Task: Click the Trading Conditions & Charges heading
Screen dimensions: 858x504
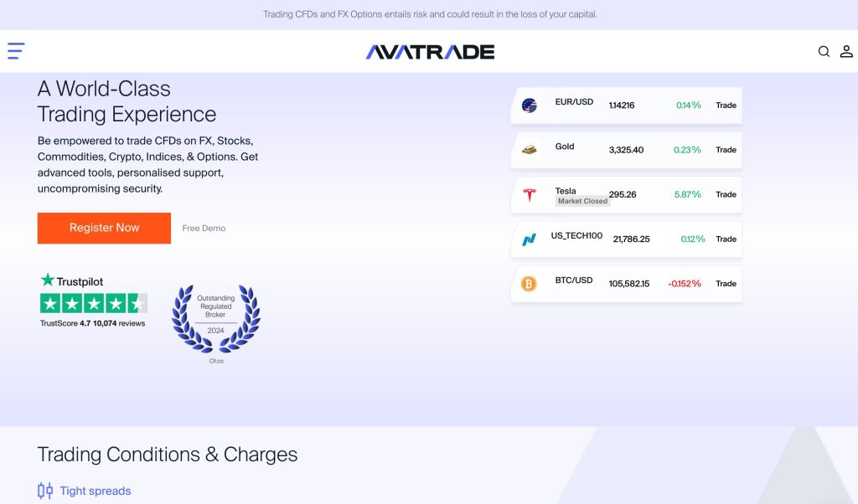Action: [x=168, y=455]
